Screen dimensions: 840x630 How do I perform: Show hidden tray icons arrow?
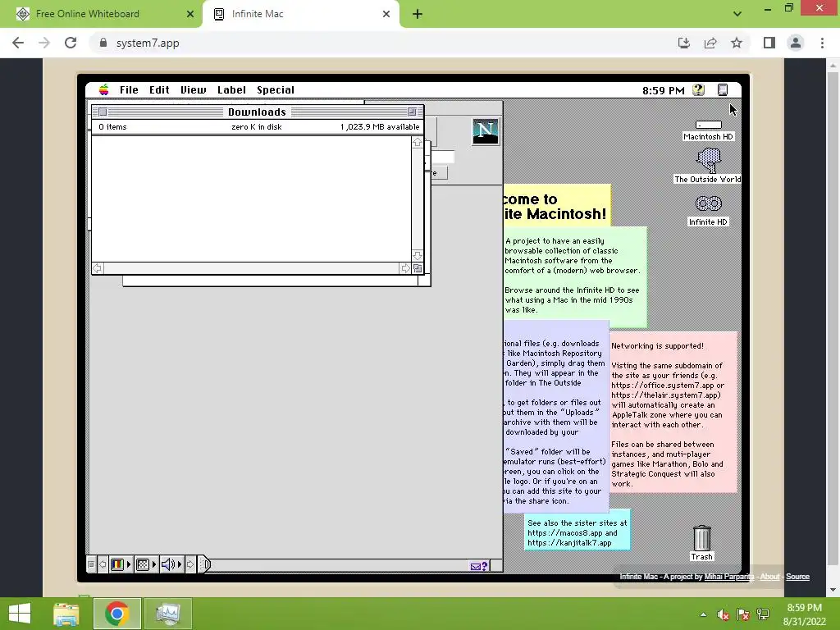(x=703, y=614)
